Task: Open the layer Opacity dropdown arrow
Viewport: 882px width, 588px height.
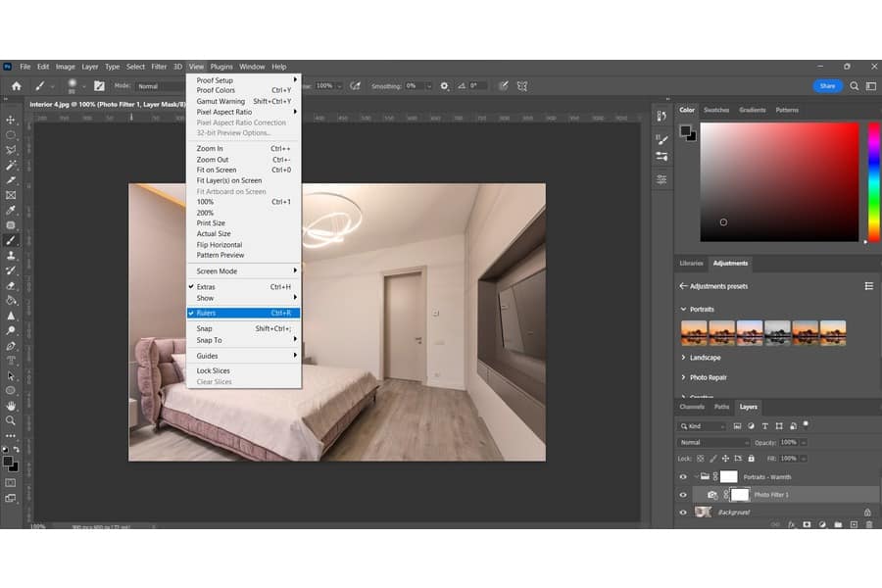Action: click(x=804, y=443)
